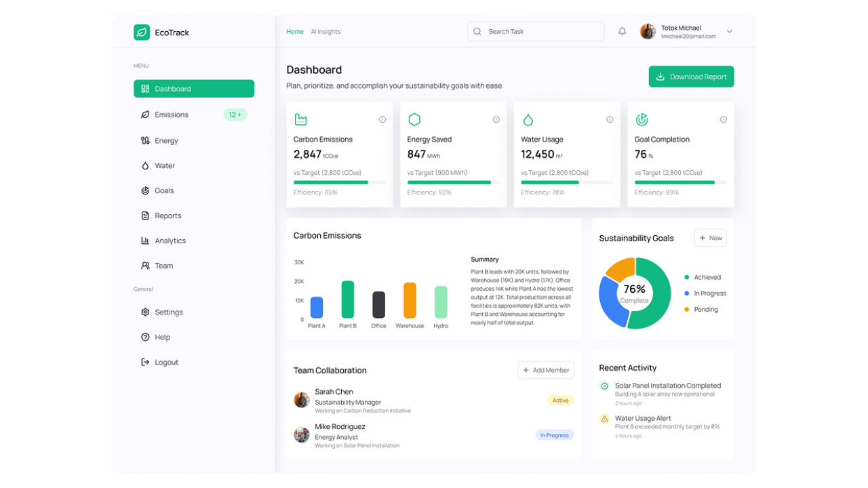
Task: Click the Reports document icon in the sidebar
Action: coord(145,216)
